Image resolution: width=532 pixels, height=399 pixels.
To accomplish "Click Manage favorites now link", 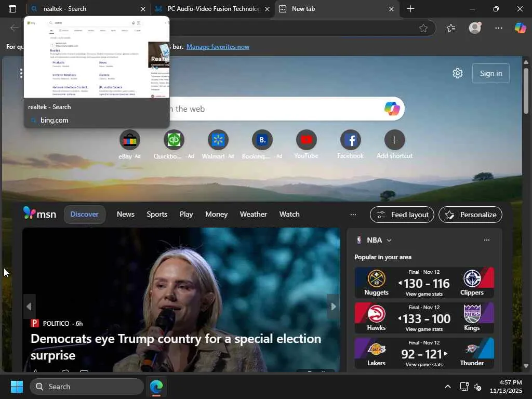I will (218, 47).
